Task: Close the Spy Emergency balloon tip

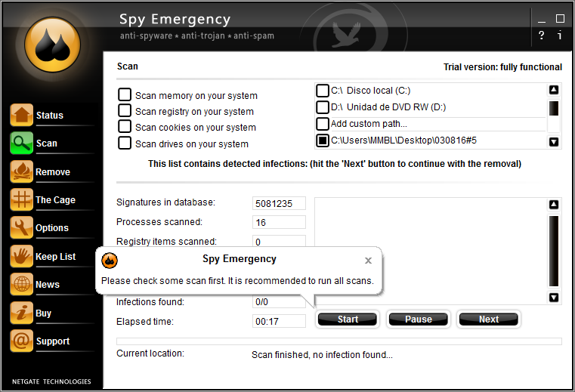Action: pos(368,261)
